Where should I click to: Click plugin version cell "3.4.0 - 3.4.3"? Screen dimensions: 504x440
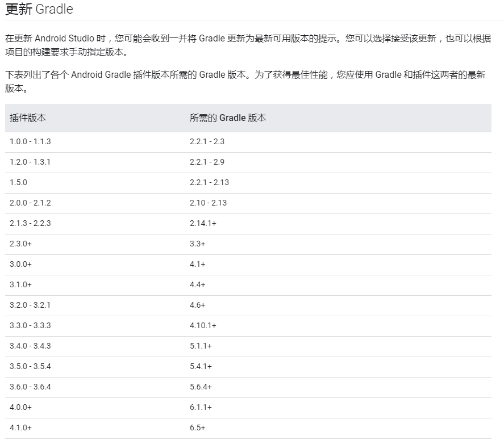(30, 346)
